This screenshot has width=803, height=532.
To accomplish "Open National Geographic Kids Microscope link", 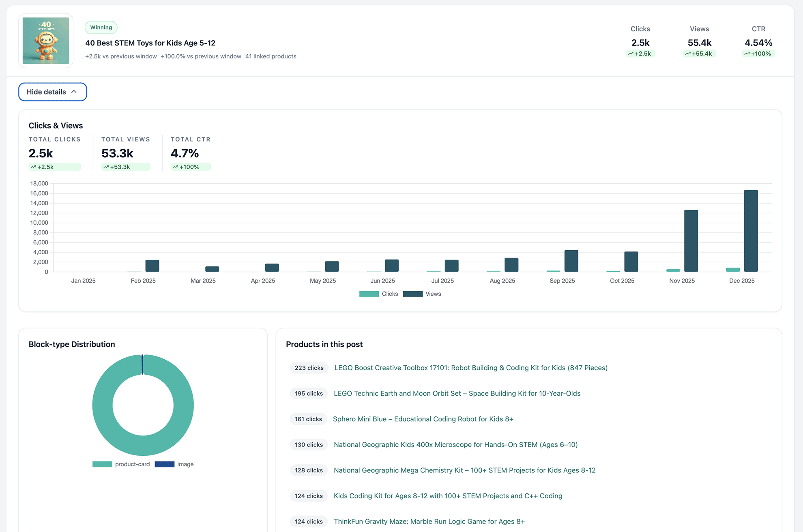I will point(455,444).
